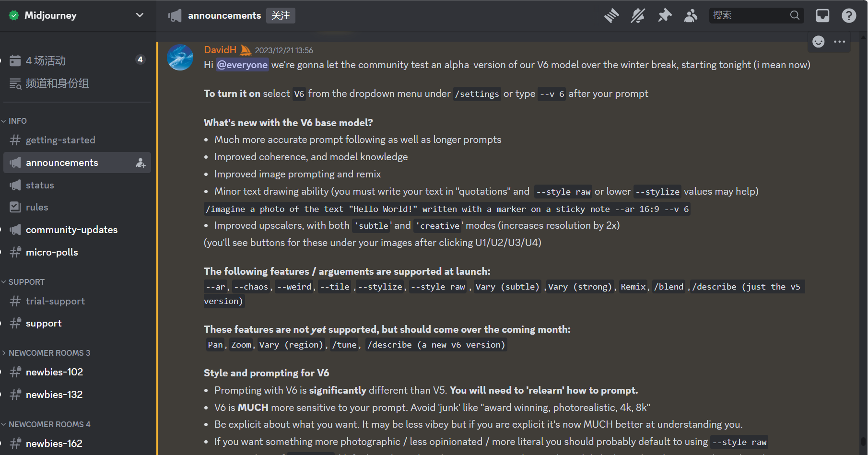Click the '--chaos' code tag
Image resolution: width=868 pixels, height=455 pixels.
click(x=251, y=287)
